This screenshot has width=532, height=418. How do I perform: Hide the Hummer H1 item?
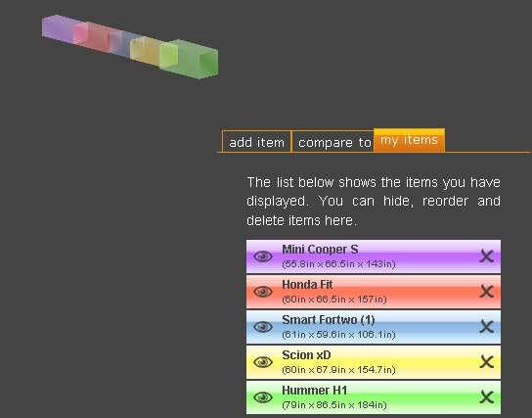tap(263, 397)
